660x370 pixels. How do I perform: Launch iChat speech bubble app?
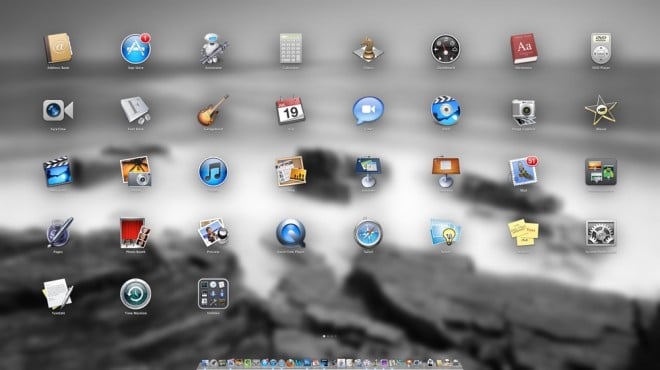pyautogui.click(x=368, y=110)
